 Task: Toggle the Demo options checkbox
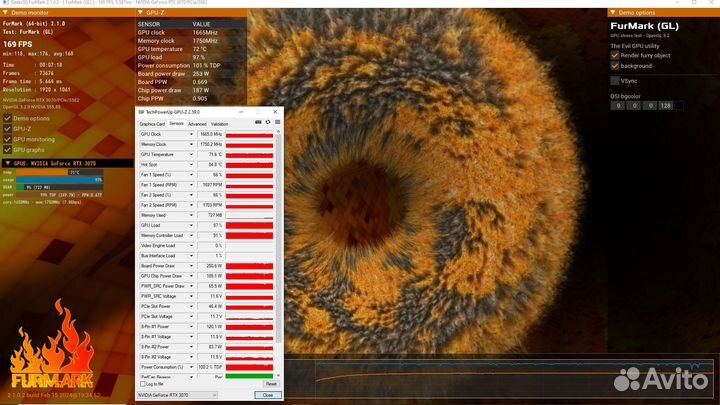click(x=7, y=118)
